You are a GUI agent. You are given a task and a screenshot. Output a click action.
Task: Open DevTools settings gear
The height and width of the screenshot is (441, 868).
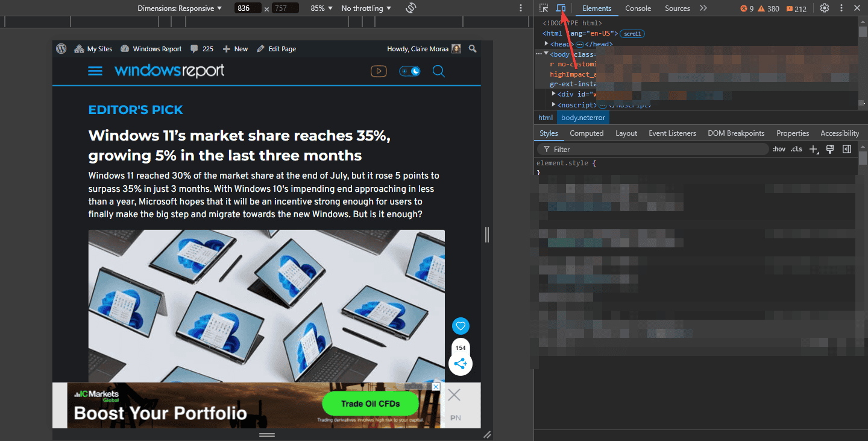pyautogui.click(x=825, y=8)
